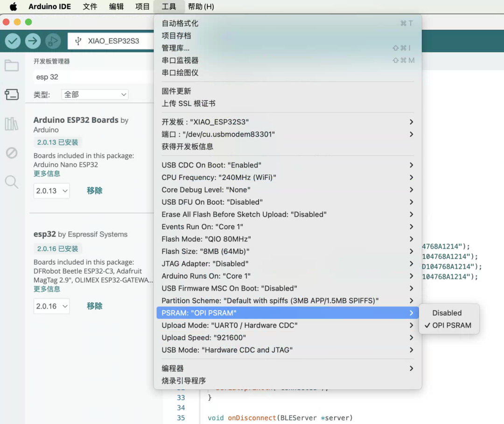The image size is (504, 424).
Task: Open 更多信息 link under Arduino Nano ESP32
Action: [x=47, y=174]
